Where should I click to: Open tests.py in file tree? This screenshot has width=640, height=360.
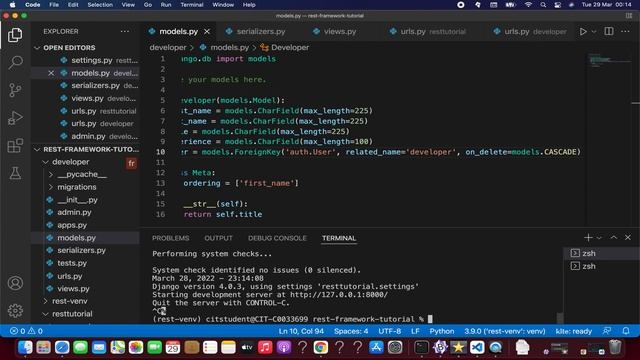72,263
